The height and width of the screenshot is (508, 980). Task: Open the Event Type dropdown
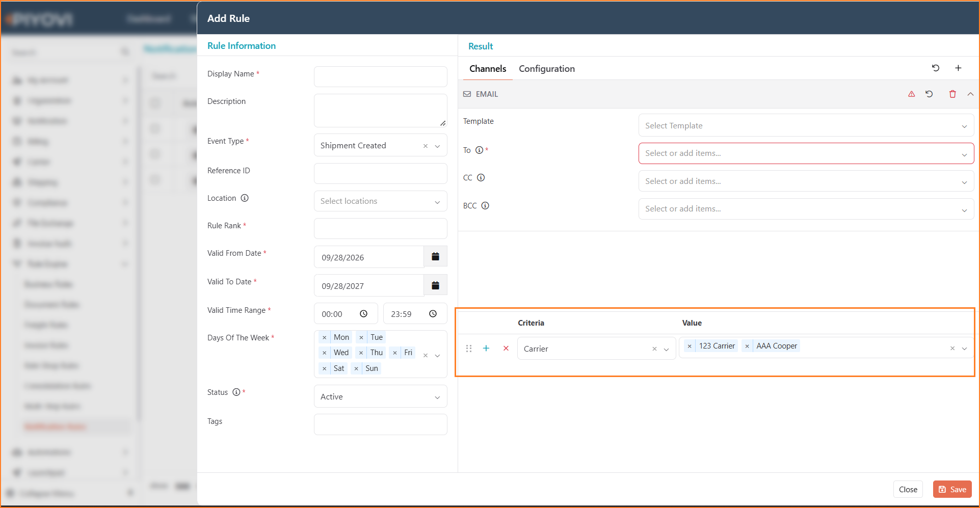click(437, 146)
